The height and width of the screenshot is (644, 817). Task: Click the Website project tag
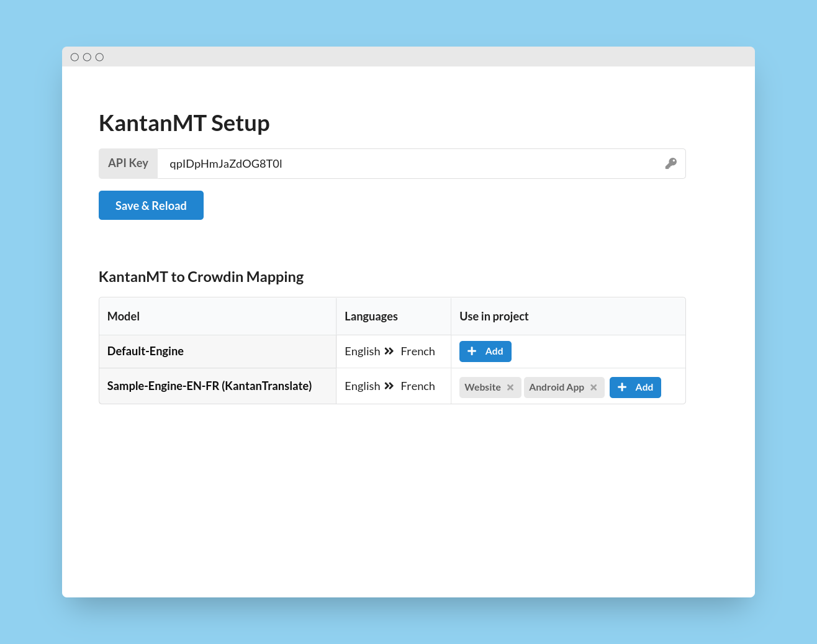tap(482, 388)
